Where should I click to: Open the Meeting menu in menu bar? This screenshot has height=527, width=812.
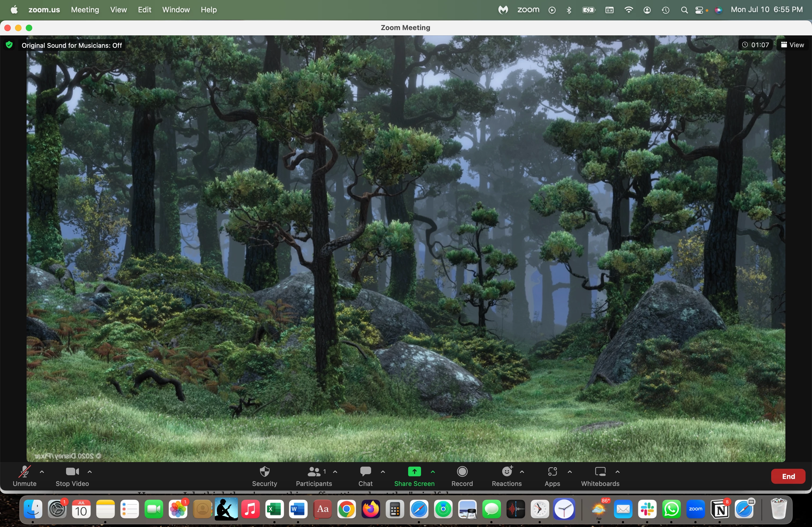[85, 10]
